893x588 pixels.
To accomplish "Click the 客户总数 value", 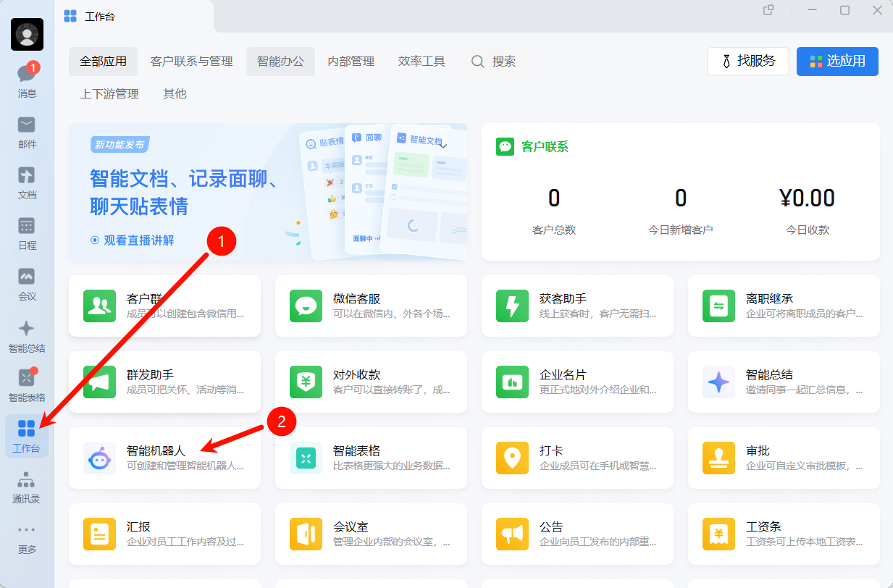I will 554,198.
